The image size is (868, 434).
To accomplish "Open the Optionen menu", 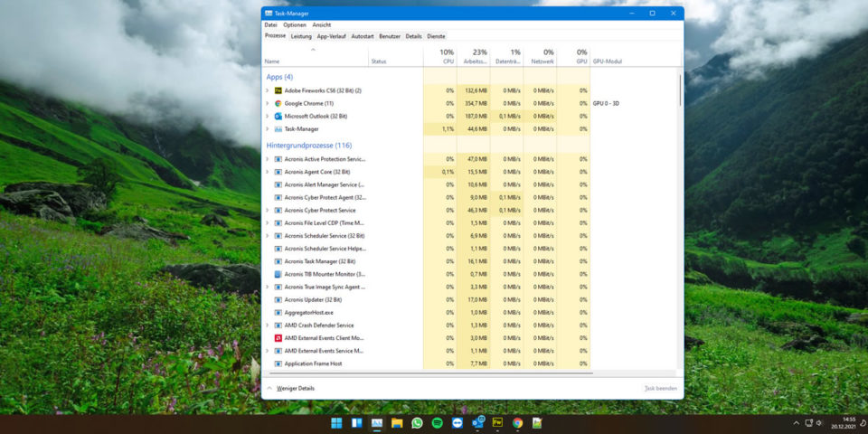I will [x=295, y=25].
